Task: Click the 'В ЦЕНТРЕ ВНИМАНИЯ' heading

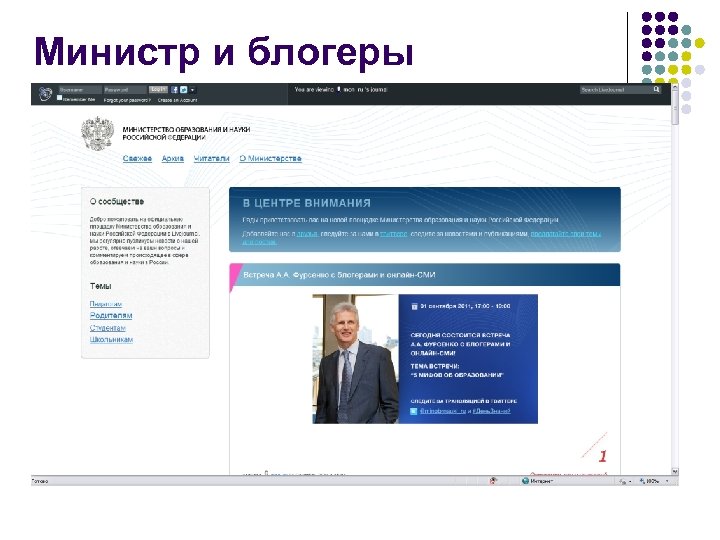Action: (307, 203)
